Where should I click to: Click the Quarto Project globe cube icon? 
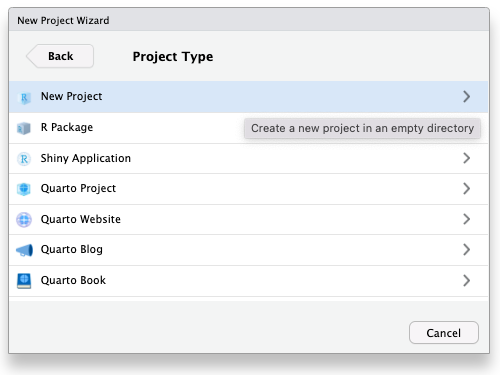click(x=24, y=189)
